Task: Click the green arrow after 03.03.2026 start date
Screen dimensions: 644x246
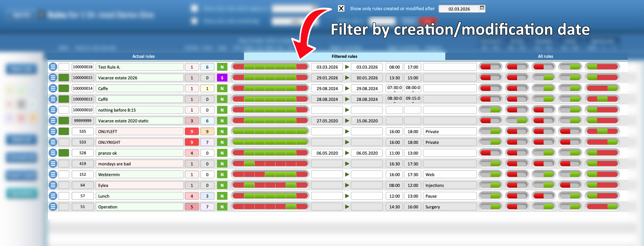Action: [x=347, y=67]
